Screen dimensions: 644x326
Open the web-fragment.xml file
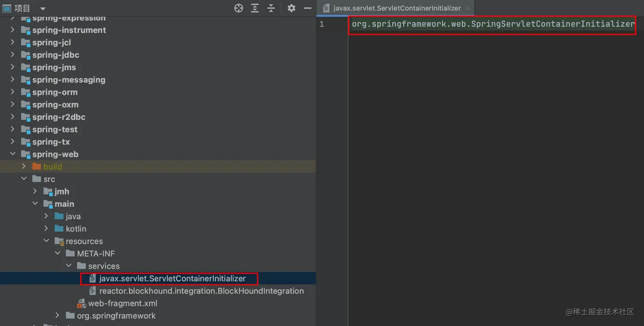(158, 303)
